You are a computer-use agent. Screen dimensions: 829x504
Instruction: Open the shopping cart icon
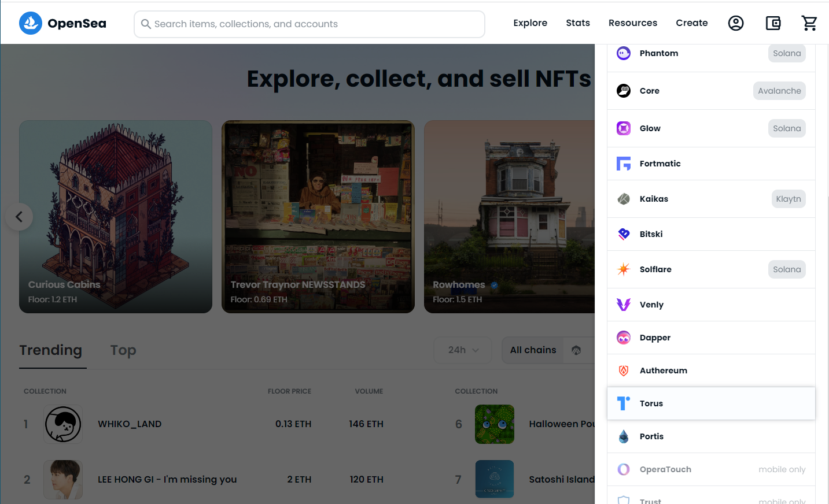click(809, 23)
